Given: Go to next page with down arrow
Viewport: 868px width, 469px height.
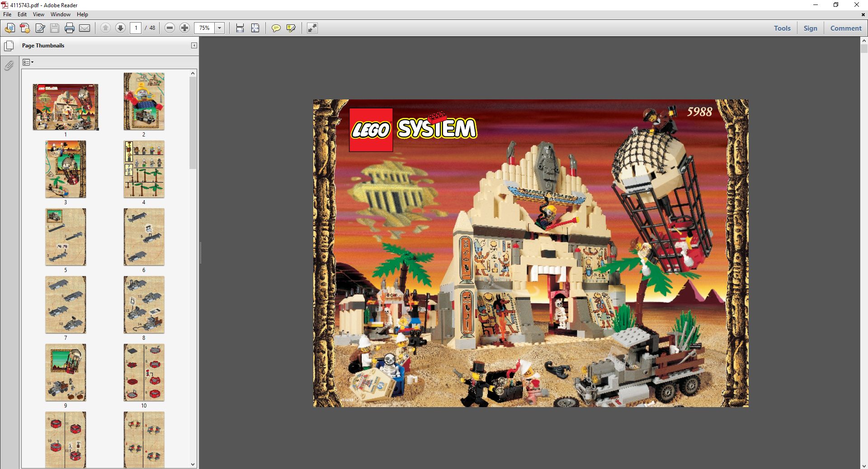Looking at the screenshot, I should 120,28.
